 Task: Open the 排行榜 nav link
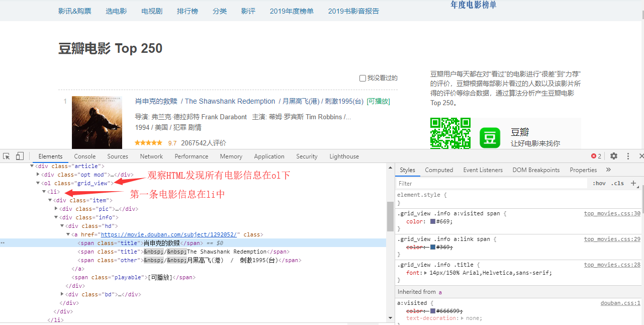tap(188, 11)
